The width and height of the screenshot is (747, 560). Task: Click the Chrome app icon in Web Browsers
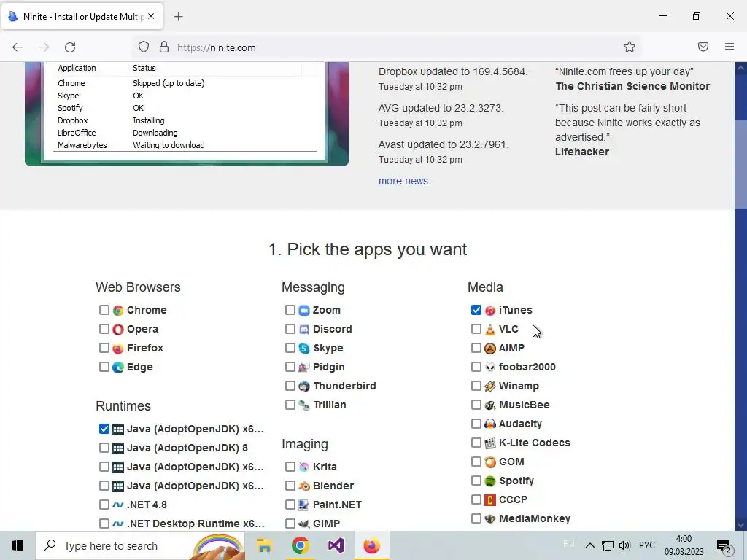[118, 311]
